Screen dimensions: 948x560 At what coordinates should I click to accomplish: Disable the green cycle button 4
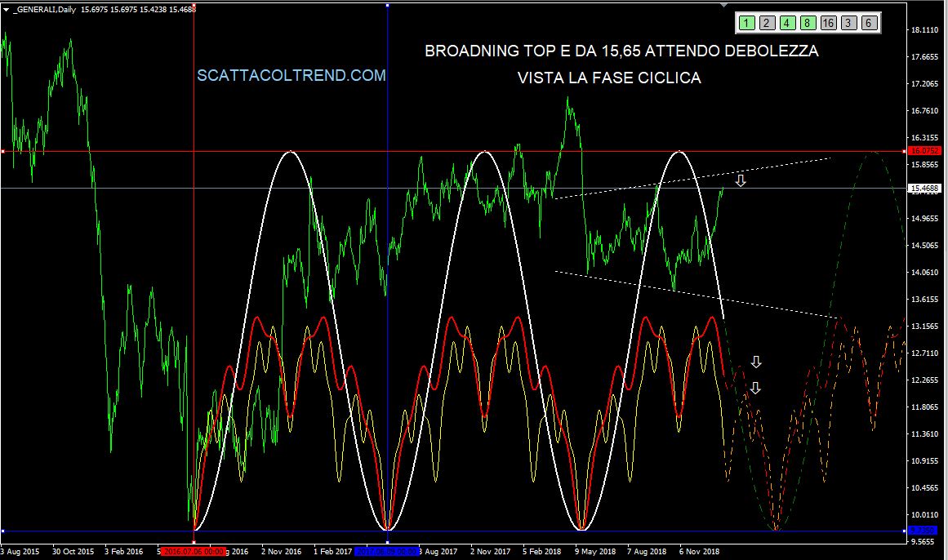click(x=786, y=24)
